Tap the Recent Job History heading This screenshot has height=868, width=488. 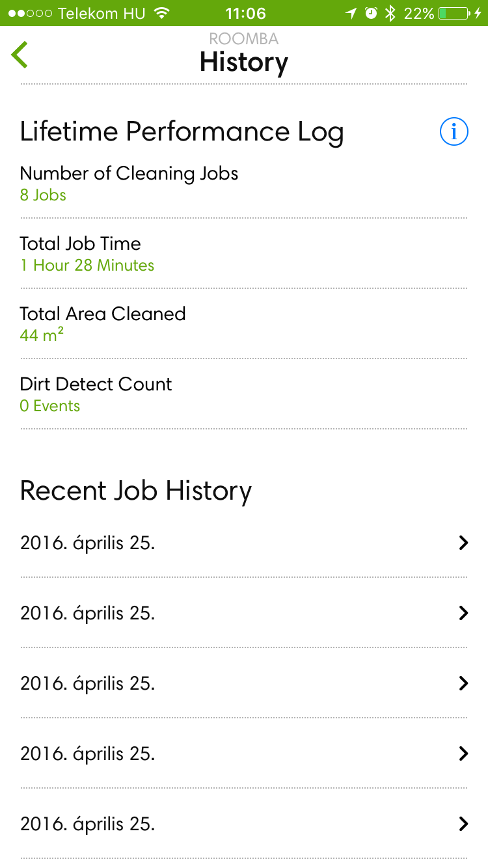135,491
